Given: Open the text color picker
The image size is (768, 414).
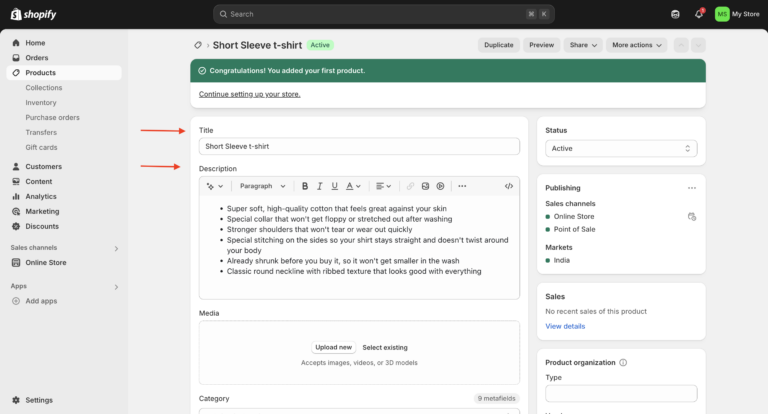Looking at the screenshot, I should point(353,186).
